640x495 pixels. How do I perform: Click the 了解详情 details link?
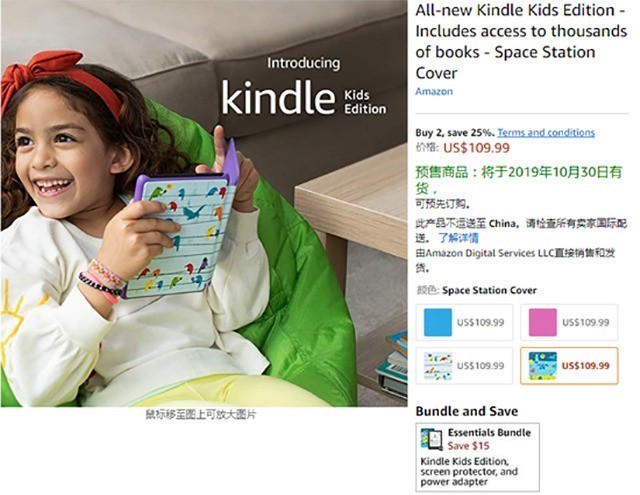pos(458,238)
